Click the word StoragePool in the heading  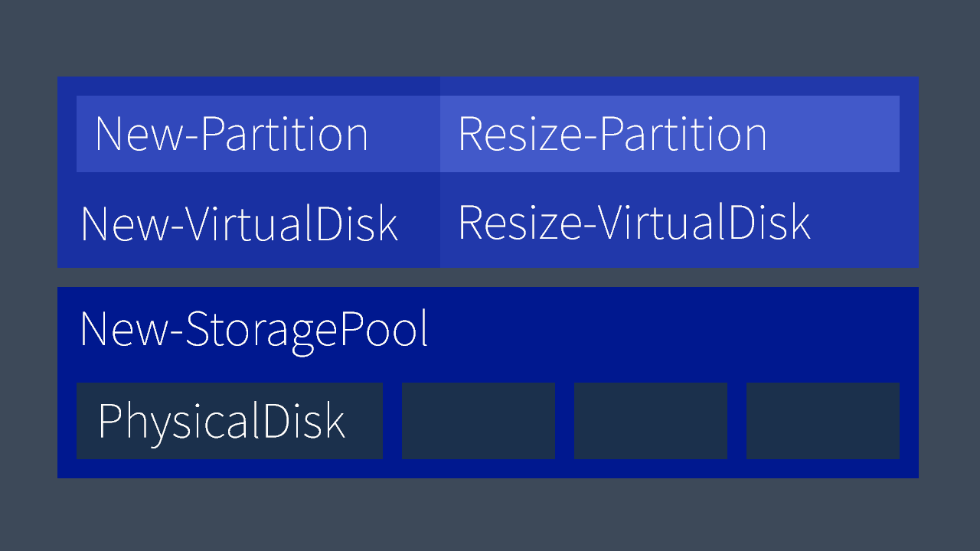(306, 330)
